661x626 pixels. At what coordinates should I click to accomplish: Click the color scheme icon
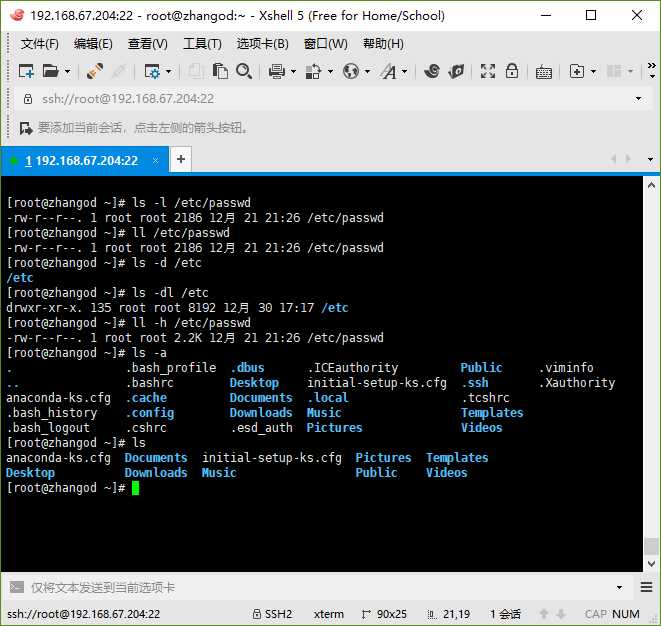click(x=313, y=71)
